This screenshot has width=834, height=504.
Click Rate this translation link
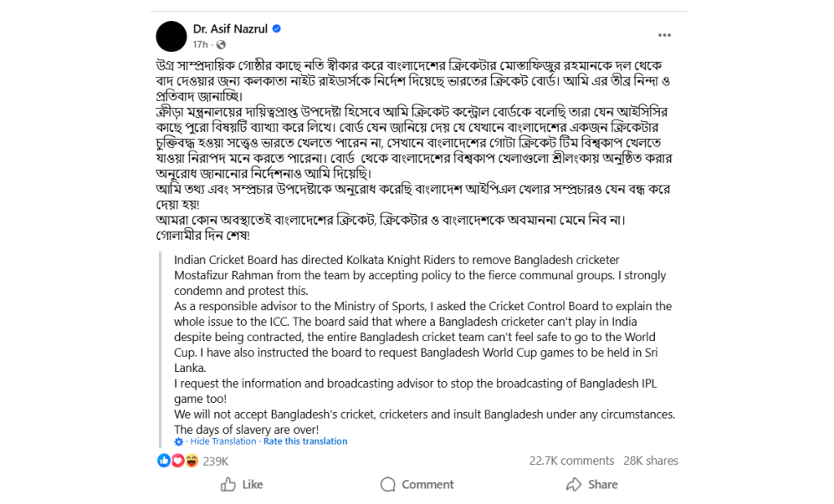[305, 441]
